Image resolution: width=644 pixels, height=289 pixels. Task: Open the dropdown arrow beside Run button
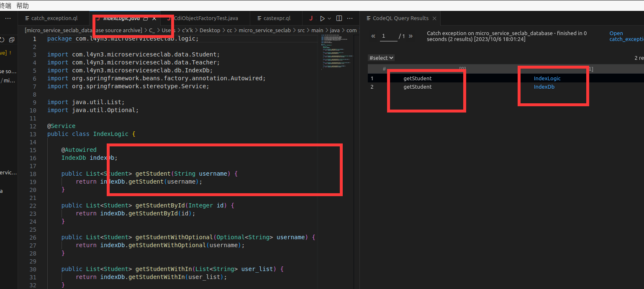coord(329,18)
